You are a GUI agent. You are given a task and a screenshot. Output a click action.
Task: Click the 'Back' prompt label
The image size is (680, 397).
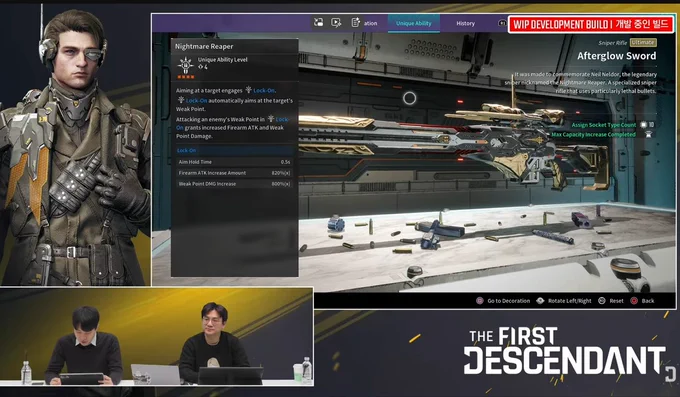pos(648,301)
